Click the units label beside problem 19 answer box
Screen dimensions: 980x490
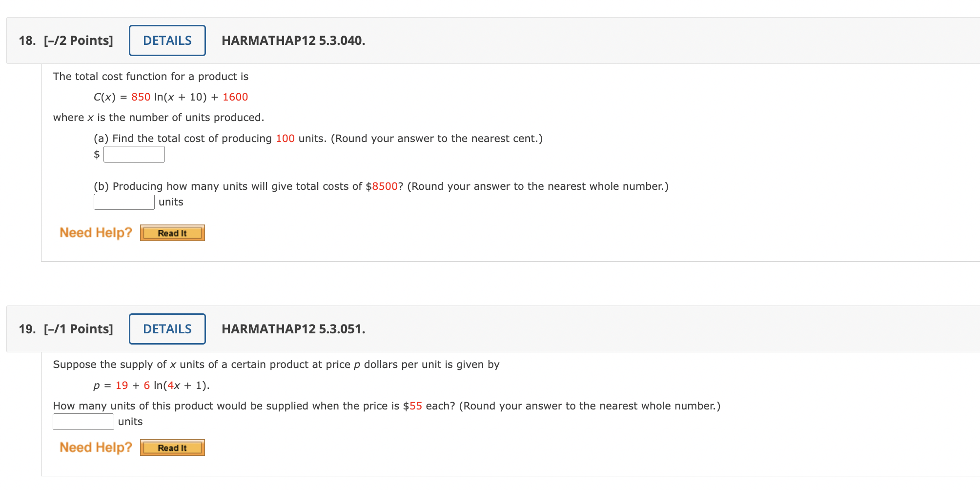tap(130, 421)
